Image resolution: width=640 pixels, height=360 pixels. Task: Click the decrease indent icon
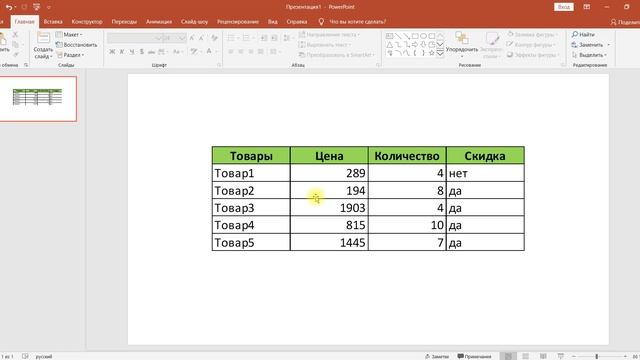[264, 38]
